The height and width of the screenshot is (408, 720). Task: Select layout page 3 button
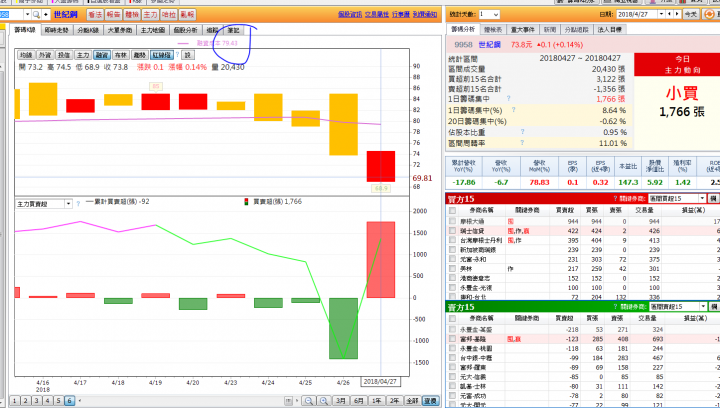(x=37, y=401)
